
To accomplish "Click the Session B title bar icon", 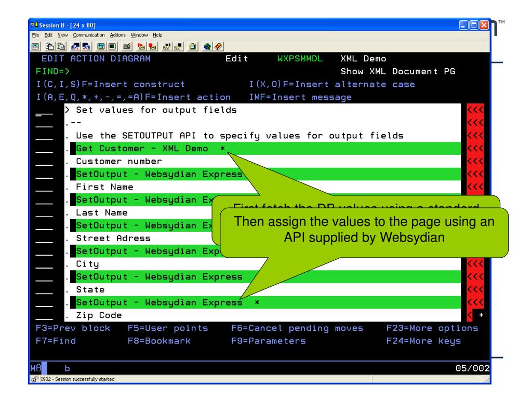I will [34, 25].
